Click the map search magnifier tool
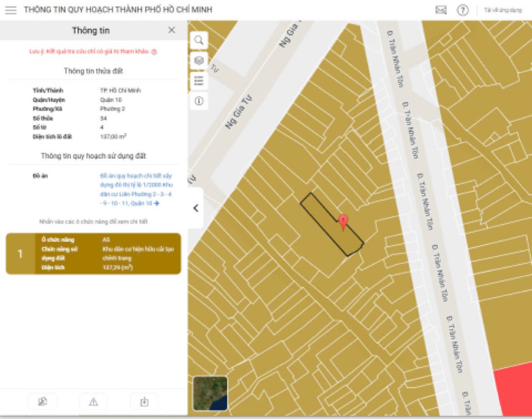This screenshot has height=419, width=532. click(x=199, y=40)
